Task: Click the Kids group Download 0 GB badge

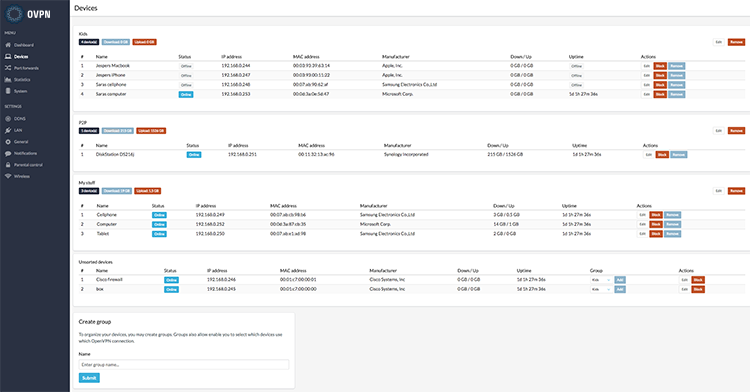Action: 116,42
